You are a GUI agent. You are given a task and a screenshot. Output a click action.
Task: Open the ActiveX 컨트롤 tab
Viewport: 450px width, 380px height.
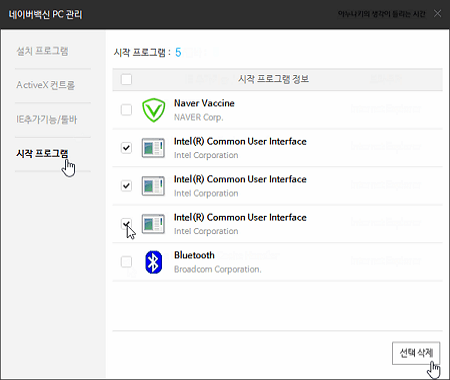[46, 85]
